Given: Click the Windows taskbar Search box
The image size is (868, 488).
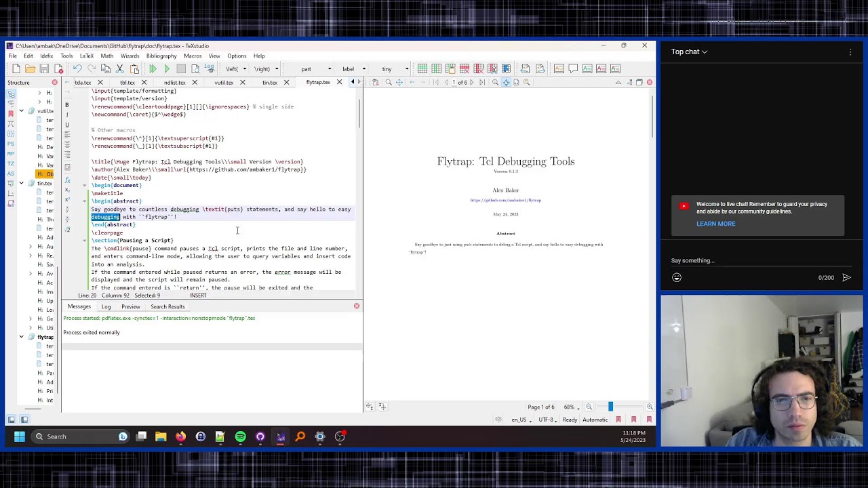Looking at the screenshot, I should pos(81,436).
